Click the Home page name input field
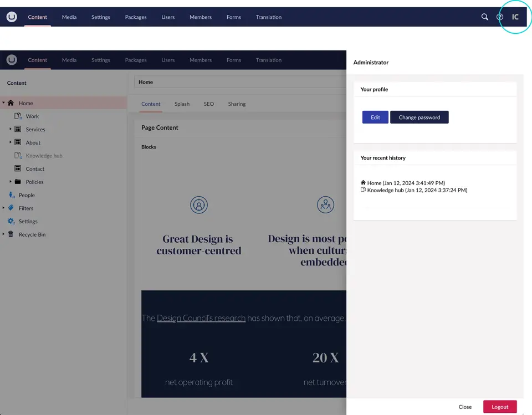The width and height of the screenshot is (532, 415). [x=239, y=82]
